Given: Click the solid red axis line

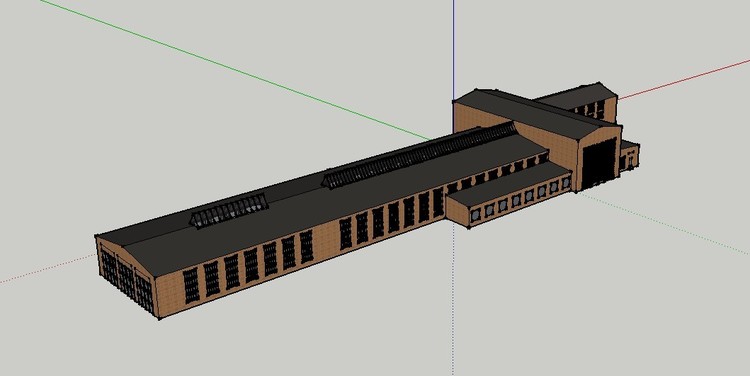Looking at the screenshot, I should (684, 79).
